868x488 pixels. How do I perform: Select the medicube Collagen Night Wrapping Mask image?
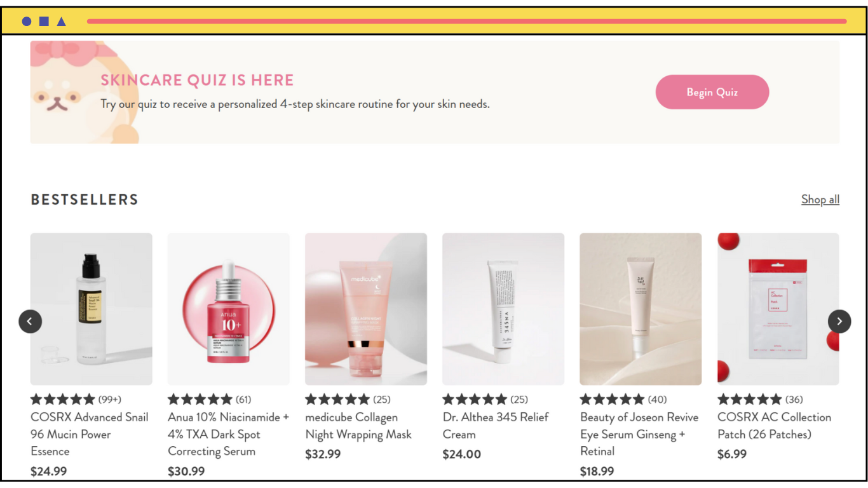[366, 309]
